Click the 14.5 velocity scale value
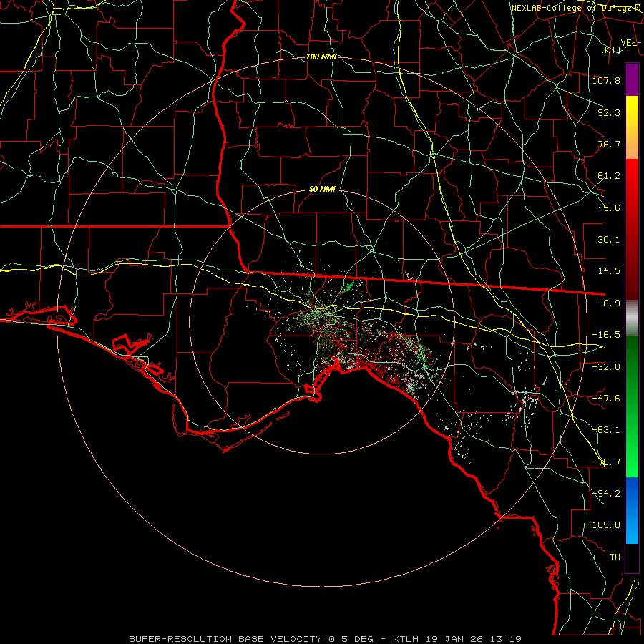The height and width of the screenshot is (644, 644). pos(609,271)
